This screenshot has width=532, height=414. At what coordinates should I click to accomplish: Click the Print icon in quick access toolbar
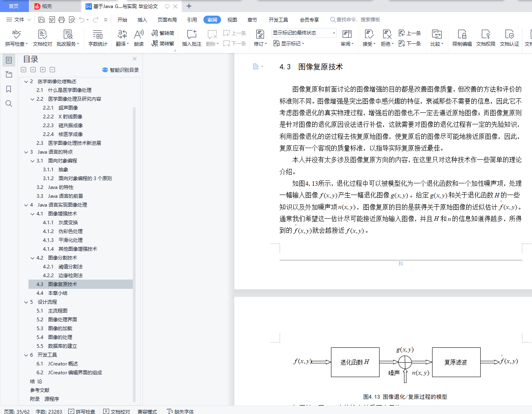61,20
